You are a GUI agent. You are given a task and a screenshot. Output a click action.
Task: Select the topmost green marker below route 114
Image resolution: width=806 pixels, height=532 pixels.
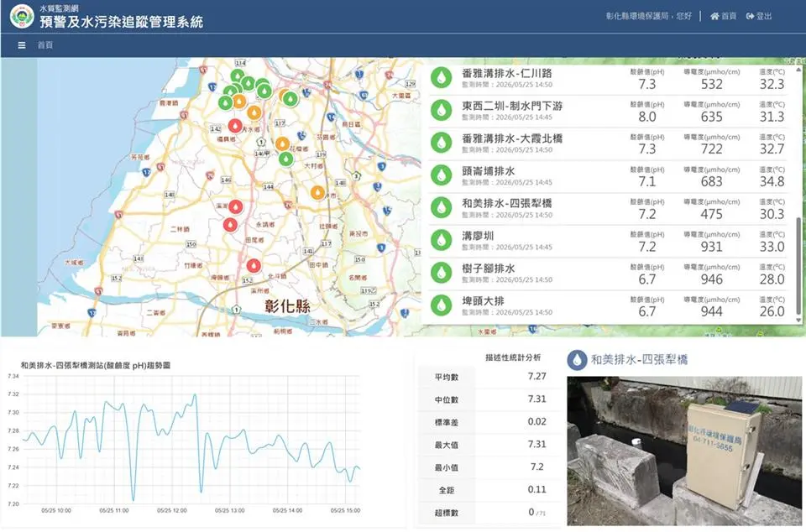click(237, 76)
